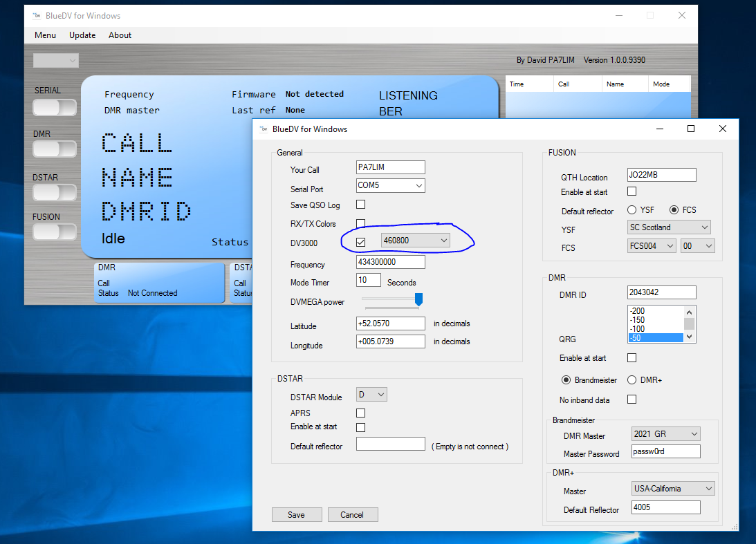Screen dimensions: 756x544
Task: Click the Your Call input field
Action: 391,167
